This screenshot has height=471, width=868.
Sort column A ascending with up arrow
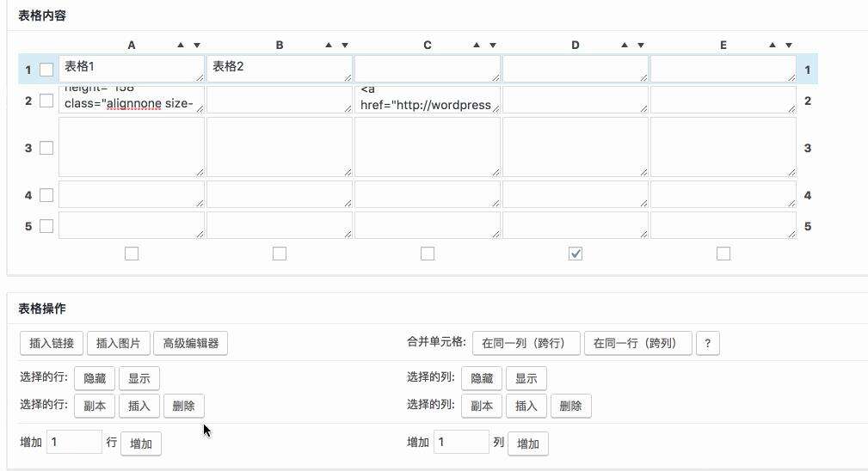coord(181,45)
